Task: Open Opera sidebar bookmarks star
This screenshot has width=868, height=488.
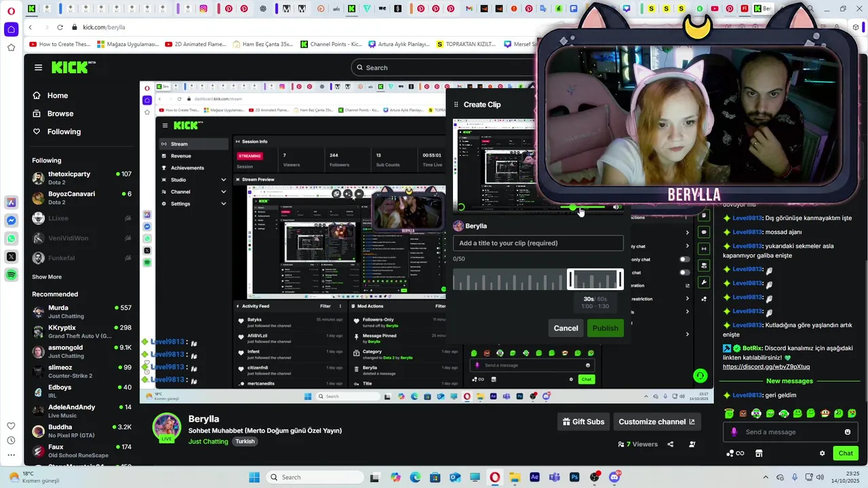Action: (11, 47)
